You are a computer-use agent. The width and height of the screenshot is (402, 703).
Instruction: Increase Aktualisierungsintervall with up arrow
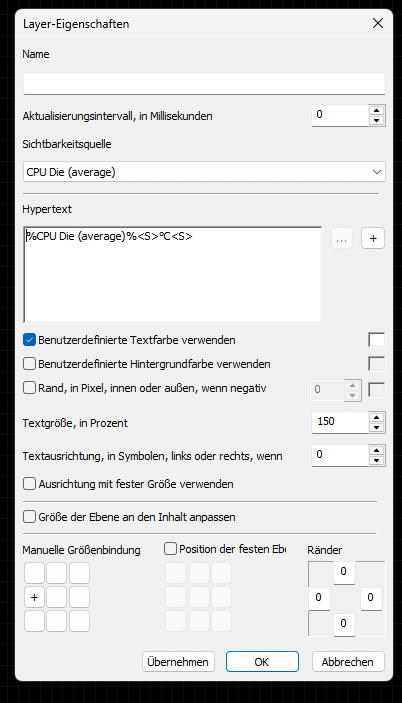click(x=376, y=111)
